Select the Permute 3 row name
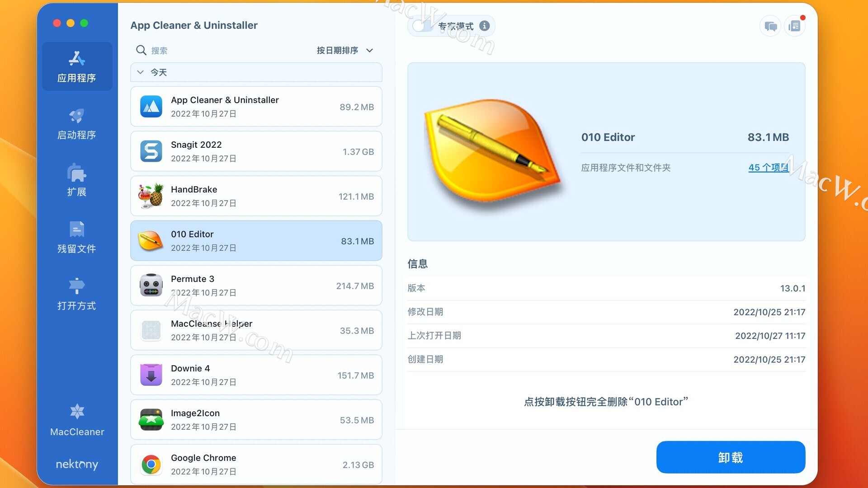The image size is (868, 488). 193,279
